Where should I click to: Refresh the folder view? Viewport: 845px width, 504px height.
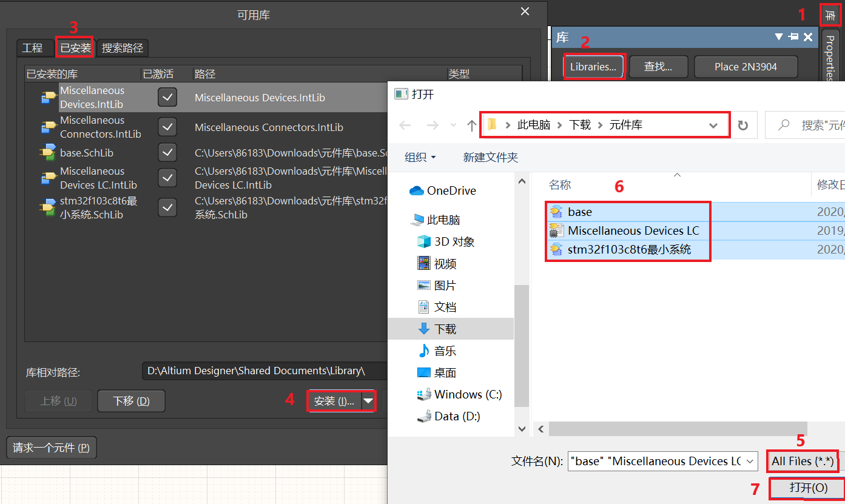click(x=742, y=126)
